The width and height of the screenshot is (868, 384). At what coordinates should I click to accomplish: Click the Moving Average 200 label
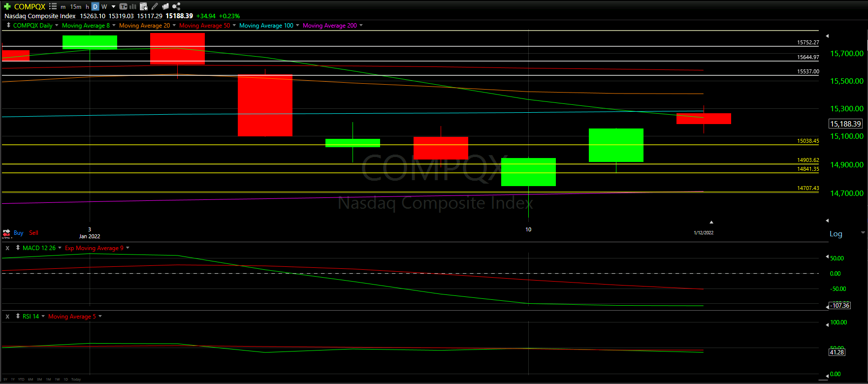tap(329, 26)
